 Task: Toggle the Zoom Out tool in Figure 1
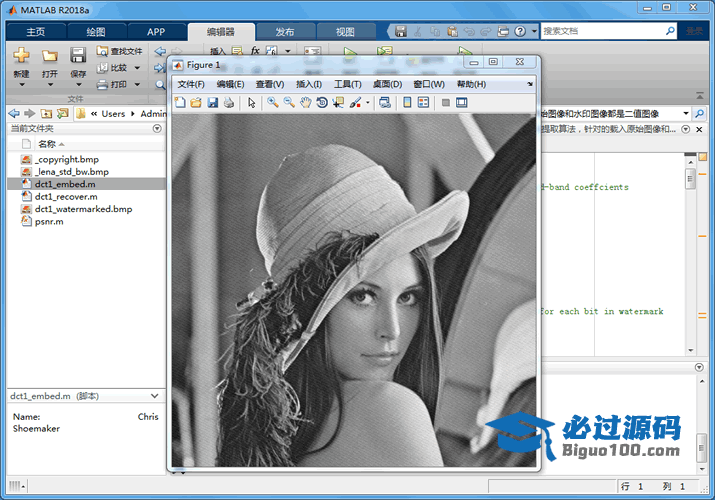289,103
